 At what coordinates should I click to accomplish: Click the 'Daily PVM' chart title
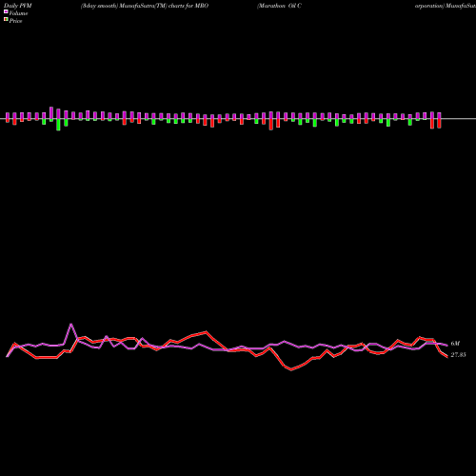(x=18, y=6)
